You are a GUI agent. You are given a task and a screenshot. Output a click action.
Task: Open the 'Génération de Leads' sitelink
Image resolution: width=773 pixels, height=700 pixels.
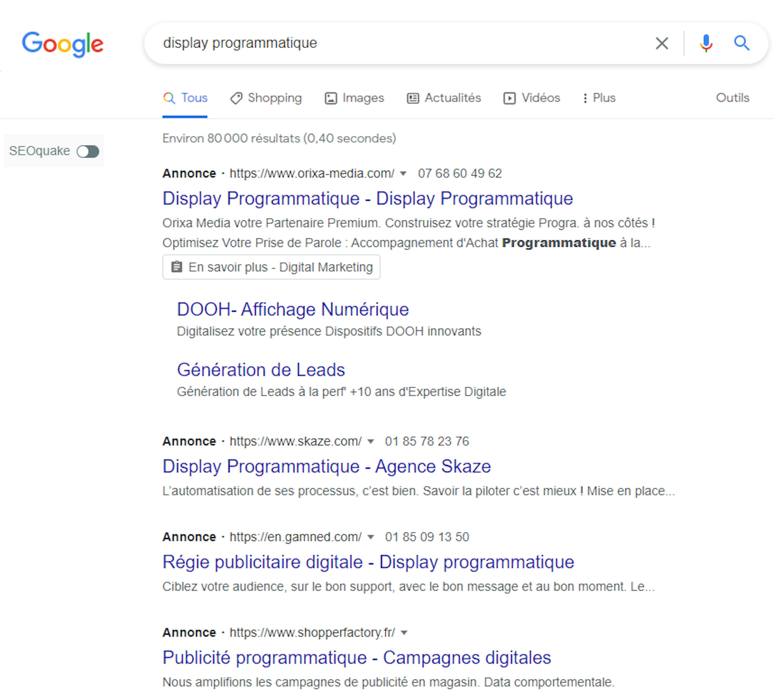[261, 369]
